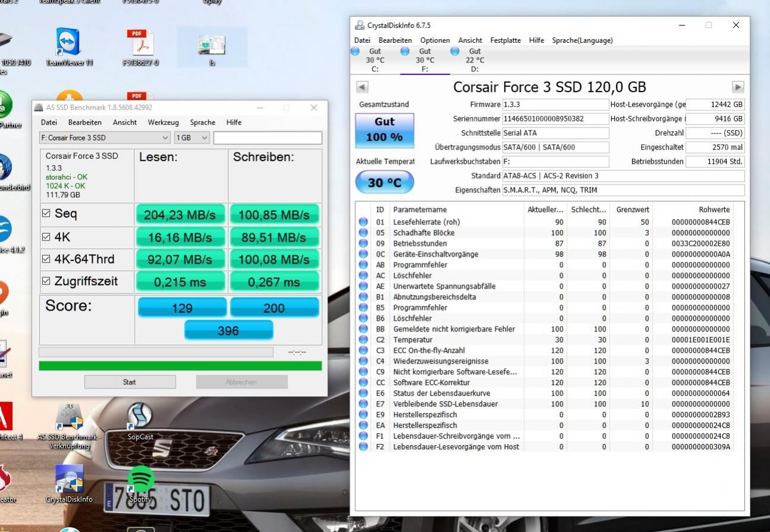
Task: Click the 4K write result 89,51 MB/s
Action: 274,237
